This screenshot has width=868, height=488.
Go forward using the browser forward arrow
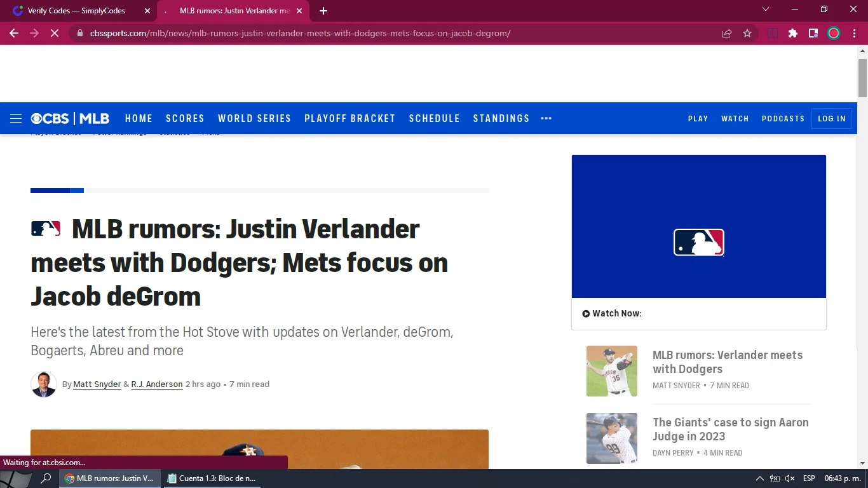pos(34,33)
